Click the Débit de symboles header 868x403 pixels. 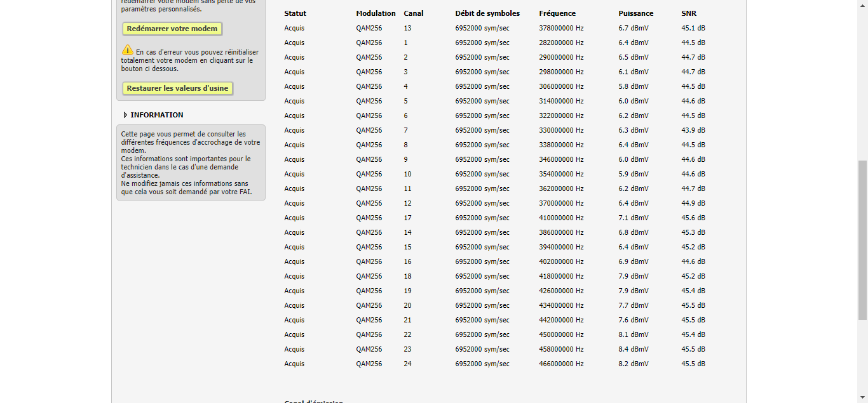(x=487, y=13)
